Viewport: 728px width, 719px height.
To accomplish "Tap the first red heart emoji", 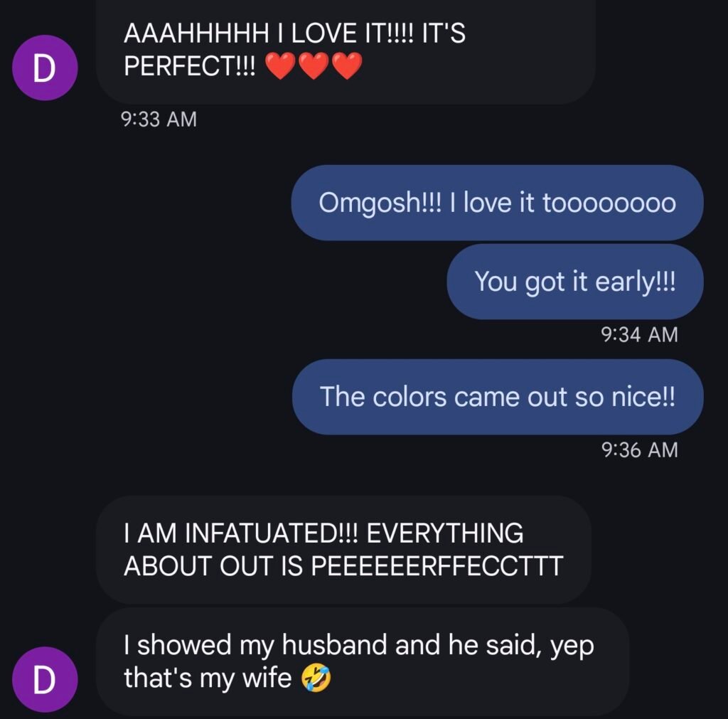I will [280, 65].
